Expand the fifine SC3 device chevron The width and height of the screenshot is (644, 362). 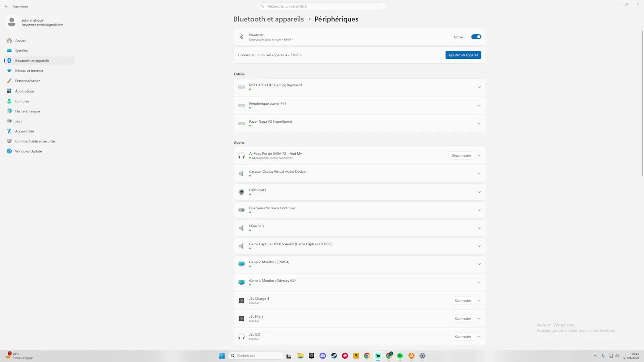(479, 228)
